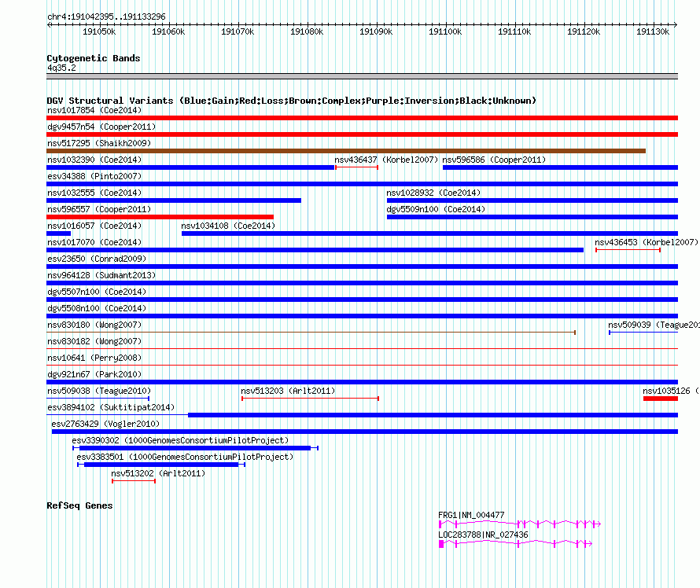
Task: Click nsv509039 (Teague) label
Action: click(654, 325)
